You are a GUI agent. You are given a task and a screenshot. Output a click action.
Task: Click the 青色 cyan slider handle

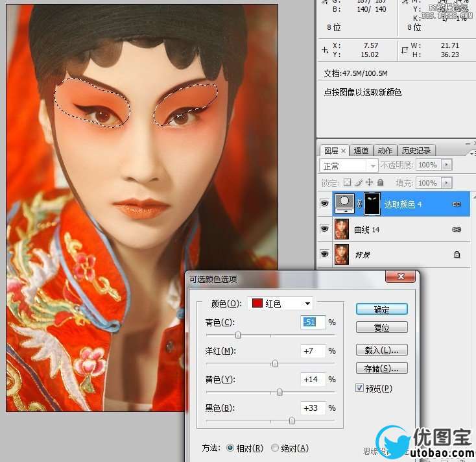[238, 335]
